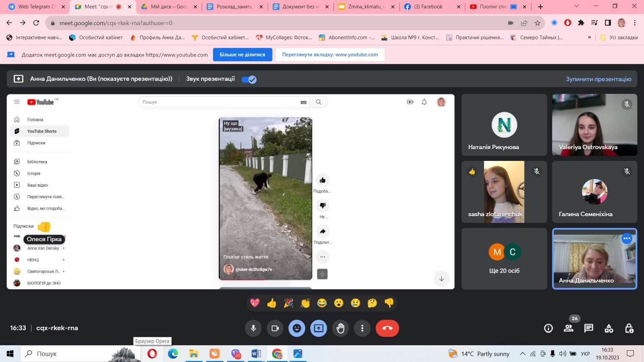Send crying face emoji reaction
Viewport: 644px width, 362px height.
[356, 303]
